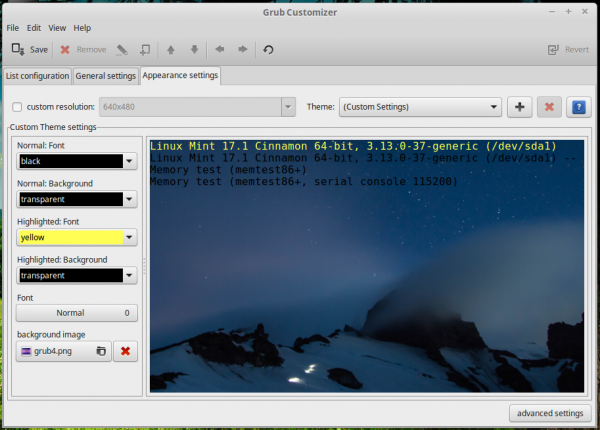
Task: Open the Theme (Custom Settings) dropdown
Action: (x=420, y=107)
